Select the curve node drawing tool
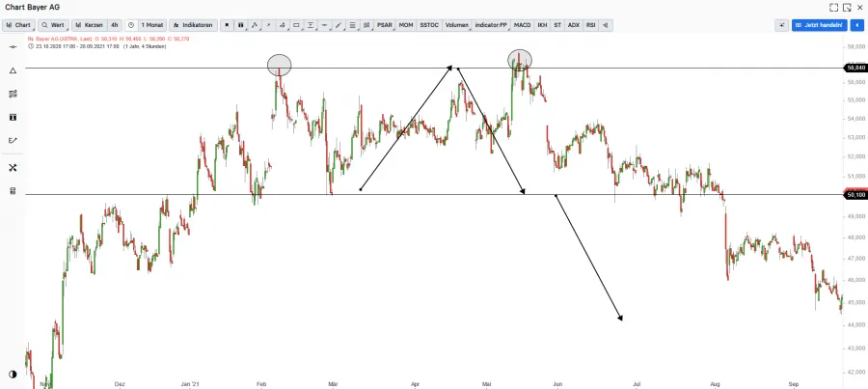Image resolution: width=868 pixels, height=389 pixels. point(283,25)
